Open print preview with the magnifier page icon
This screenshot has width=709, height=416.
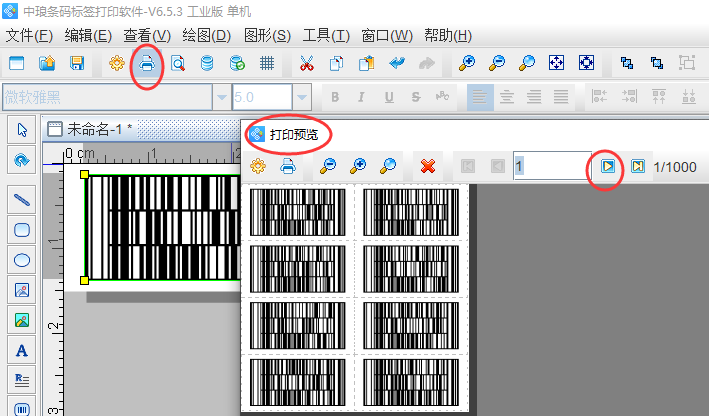(177, 63)
